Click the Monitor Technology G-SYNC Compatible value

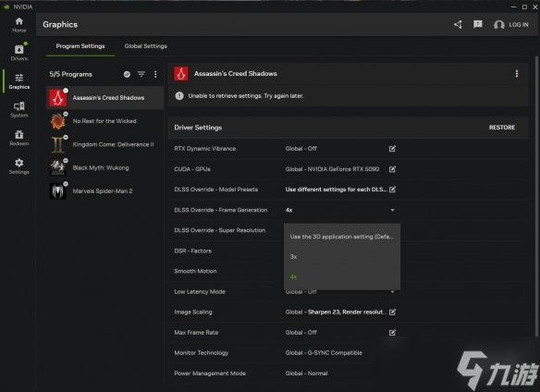(x=324, y=353)
